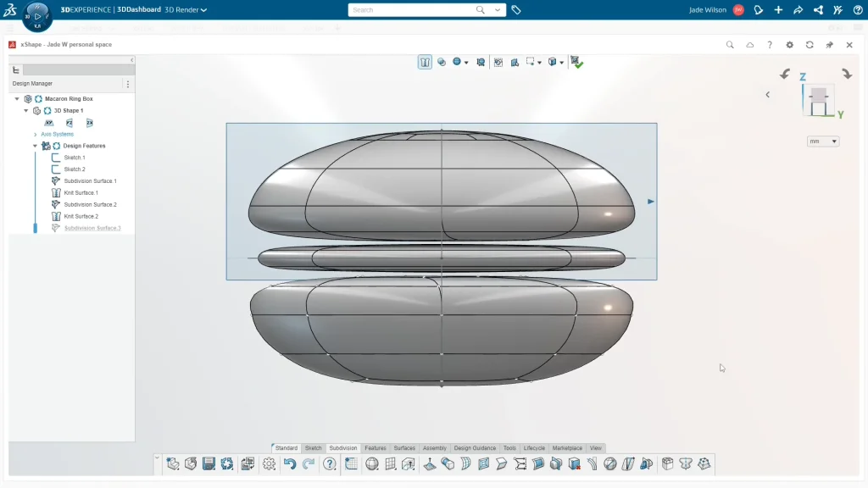Collapse the Design Manager side panel
The image size is (868, 488).
131,59
